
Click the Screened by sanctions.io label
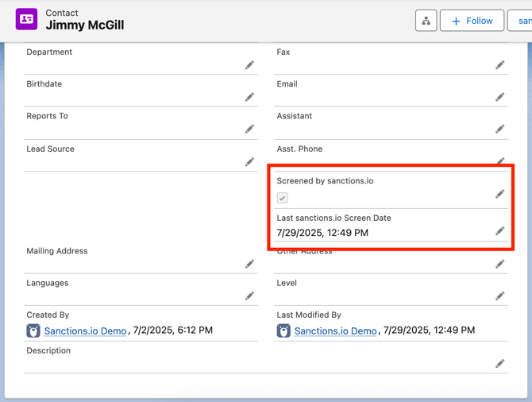point(325,180)
